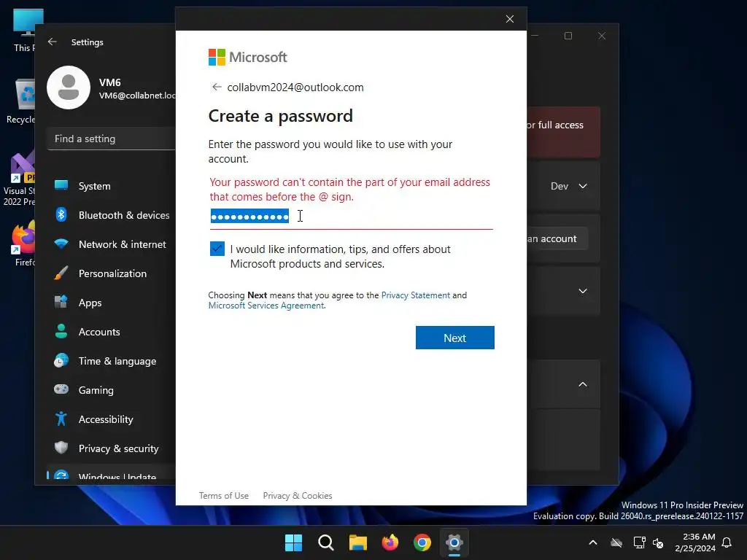
Task: Expand the collapsed section below the account row
Action: point(583,291)
